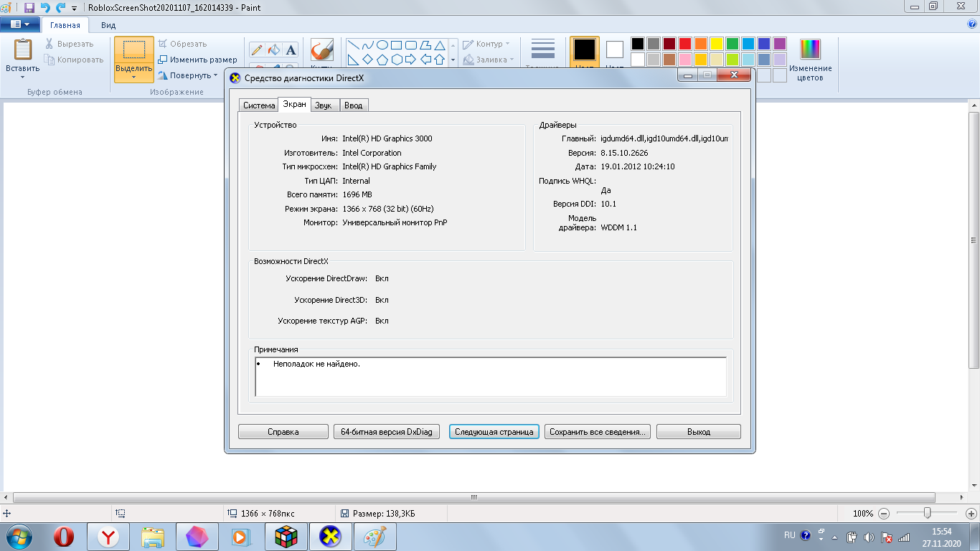This screenshot has height=551, width=980.
Task: Choose the yellow color swatch
Action: 717,44
